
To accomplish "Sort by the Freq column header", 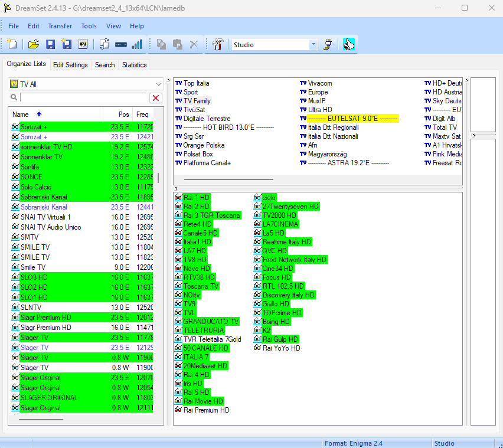I will [143, 115].
